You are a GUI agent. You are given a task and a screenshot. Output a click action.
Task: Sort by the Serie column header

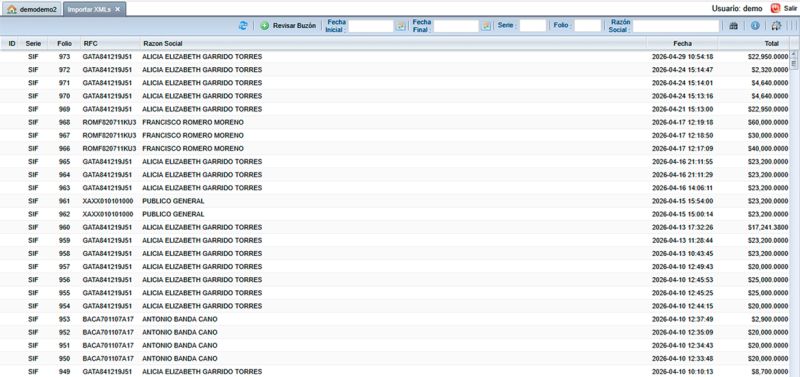click(33, 44)
